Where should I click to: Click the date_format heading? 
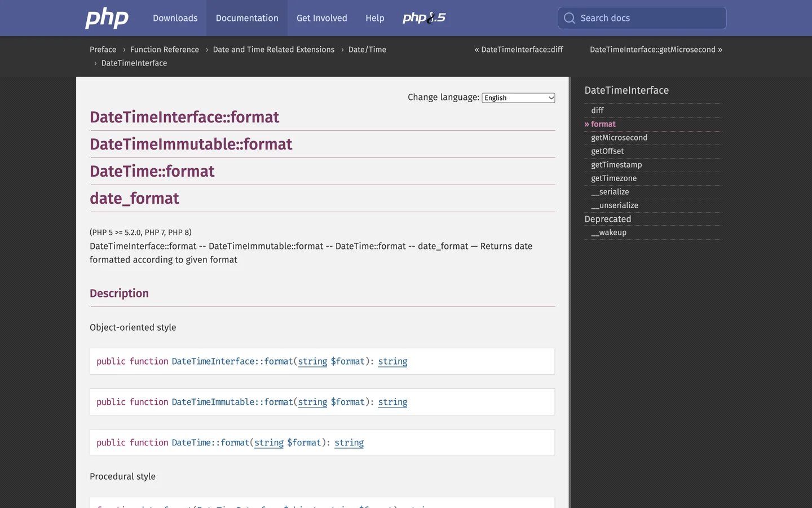point(134,198)
